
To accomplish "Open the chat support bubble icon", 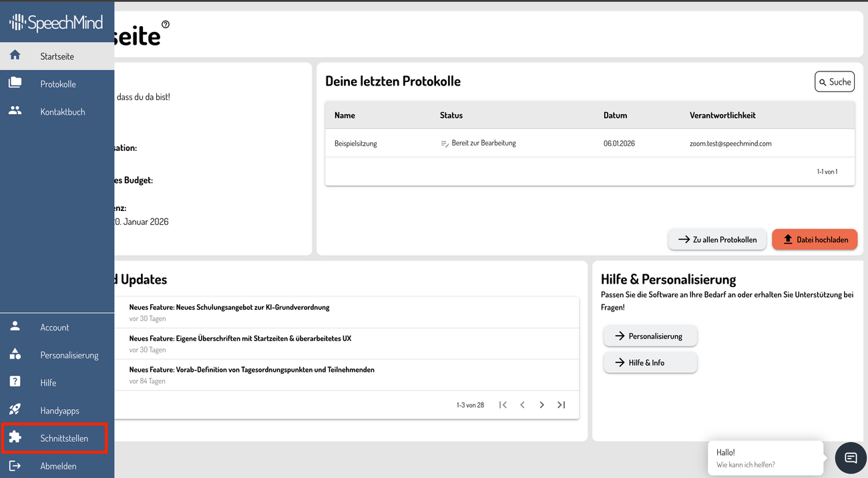I will coord(851,458).
